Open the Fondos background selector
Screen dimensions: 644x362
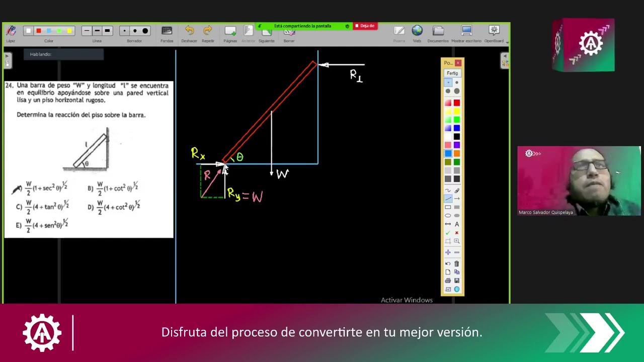pyautogui.click(x=167, y=32)
